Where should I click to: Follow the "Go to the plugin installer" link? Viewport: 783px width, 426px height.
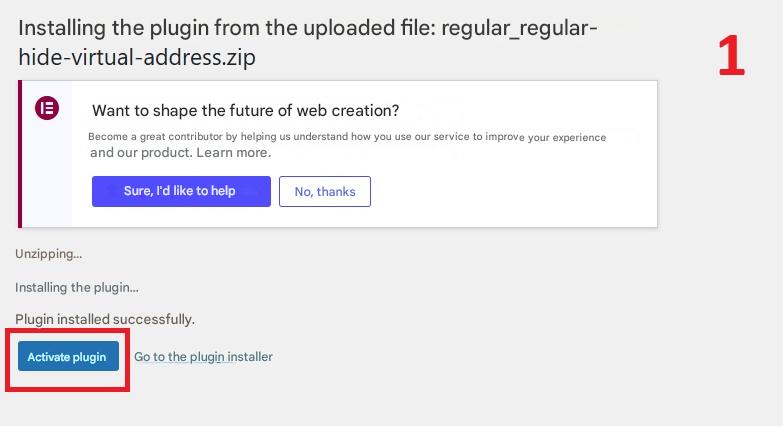point(203,357)
